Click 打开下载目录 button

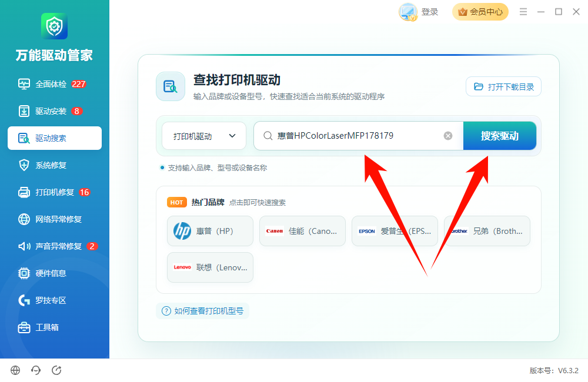503,86
